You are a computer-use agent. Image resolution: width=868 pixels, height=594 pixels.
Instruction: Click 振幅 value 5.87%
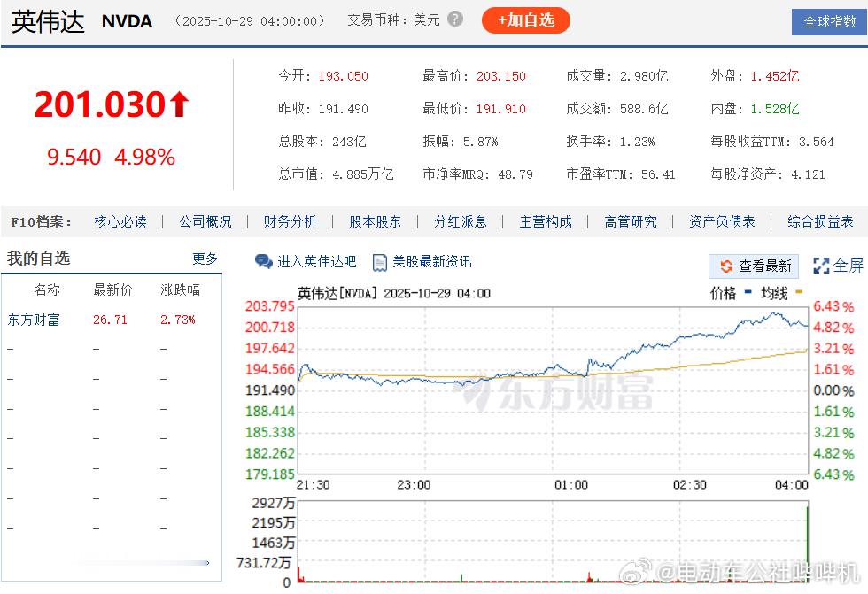pyautogui.click(x=480, y=143)
